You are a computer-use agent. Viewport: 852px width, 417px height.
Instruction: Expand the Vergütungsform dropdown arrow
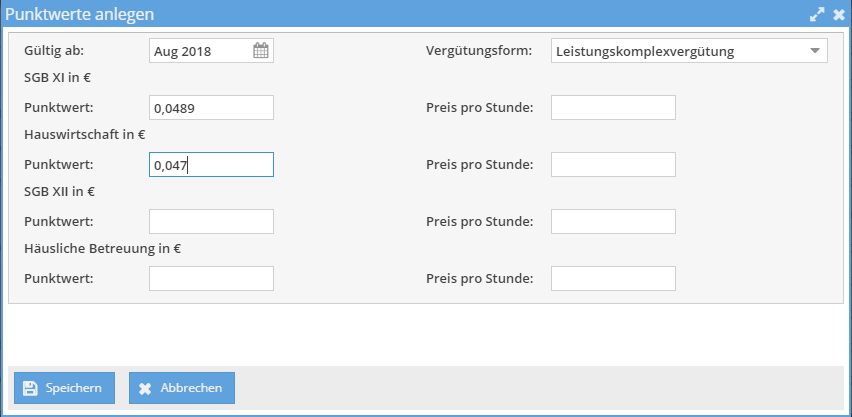pos(815,51)
